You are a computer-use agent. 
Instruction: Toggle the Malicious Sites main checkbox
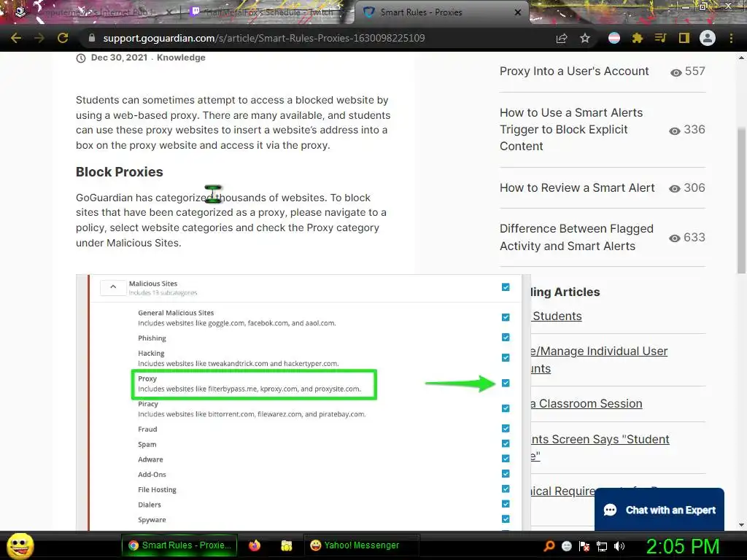[506, 287]
